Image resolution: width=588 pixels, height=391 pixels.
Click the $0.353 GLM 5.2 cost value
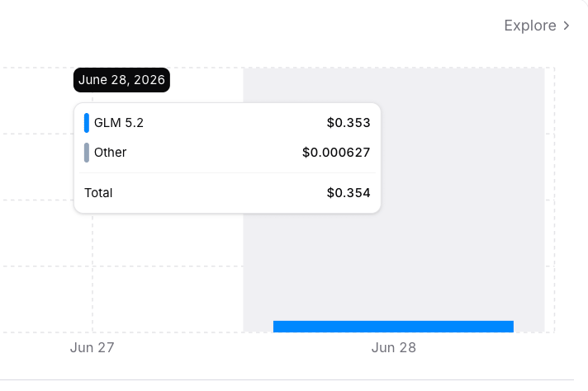(x=349, y=123)
